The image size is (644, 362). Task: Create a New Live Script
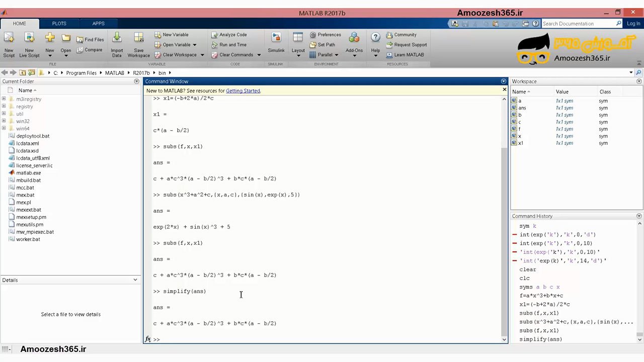(x=29, y=44)
